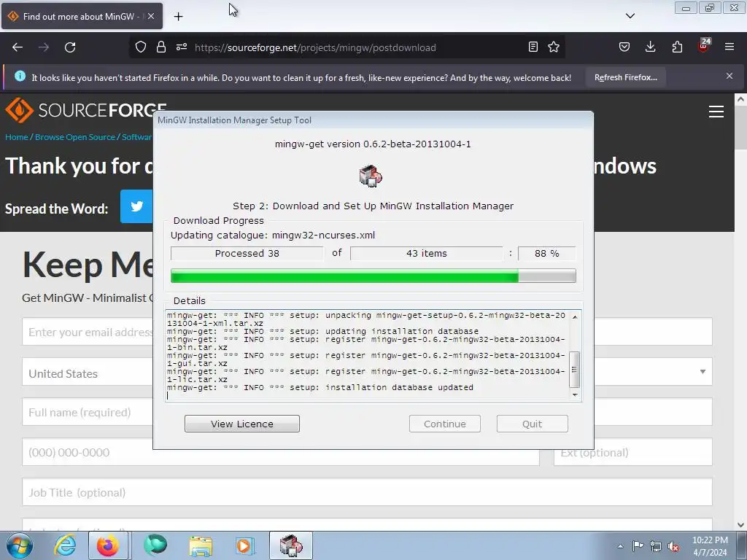747x560 pixels.
Task: Open Firefox application hamburger menu
Action: pos(729,47)
